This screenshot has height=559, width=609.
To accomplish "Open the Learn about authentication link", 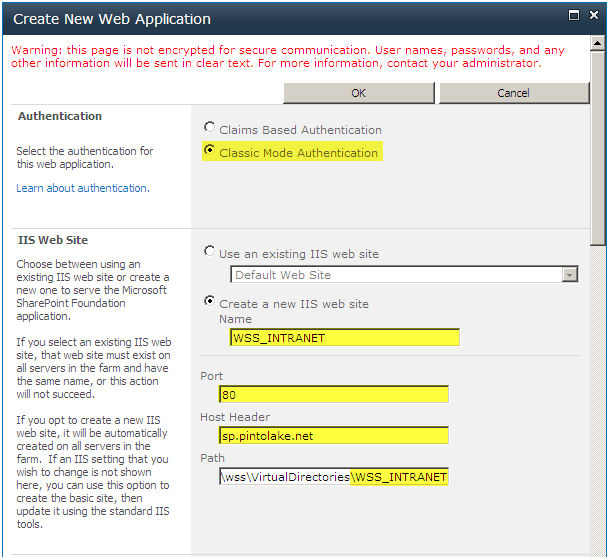I will click(x=83, y=188).
